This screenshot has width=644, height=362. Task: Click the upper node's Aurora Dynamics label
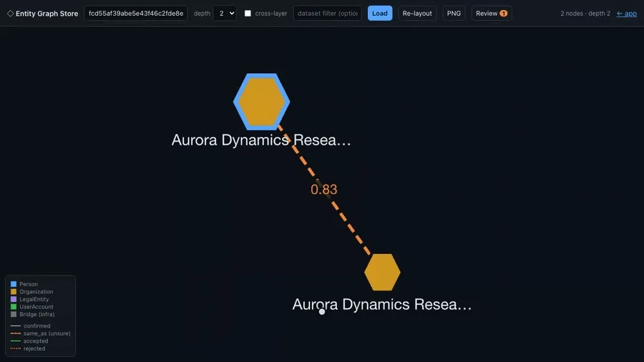(261, 140)
